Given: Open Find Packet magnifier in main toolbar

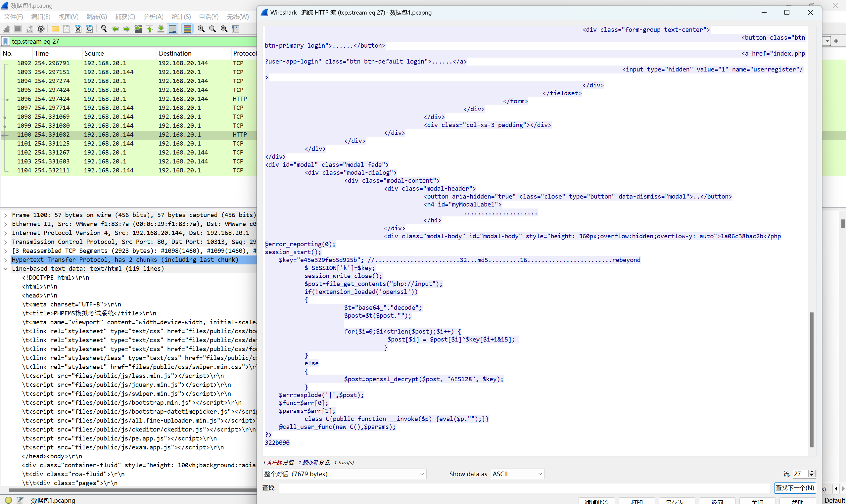Looking at the screenshot, I should [104, 29].
